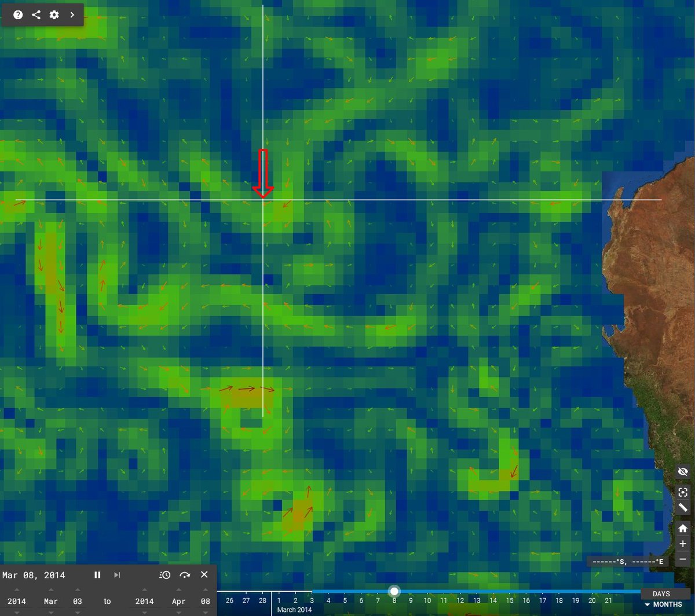Open animation speed clock icon
Image resolution: width=695 pixels, height=616 pixels.
165,575
